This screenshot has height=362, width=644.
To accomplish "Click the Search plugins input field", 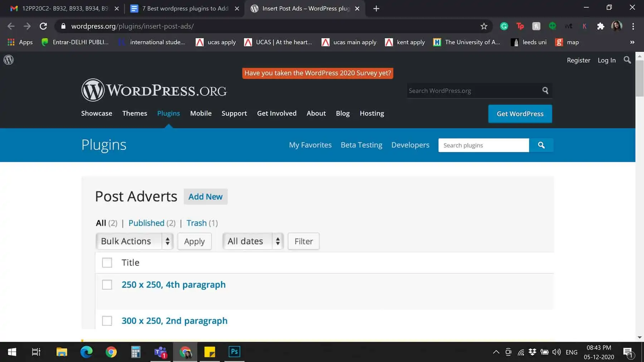I will tap(484, 145).
